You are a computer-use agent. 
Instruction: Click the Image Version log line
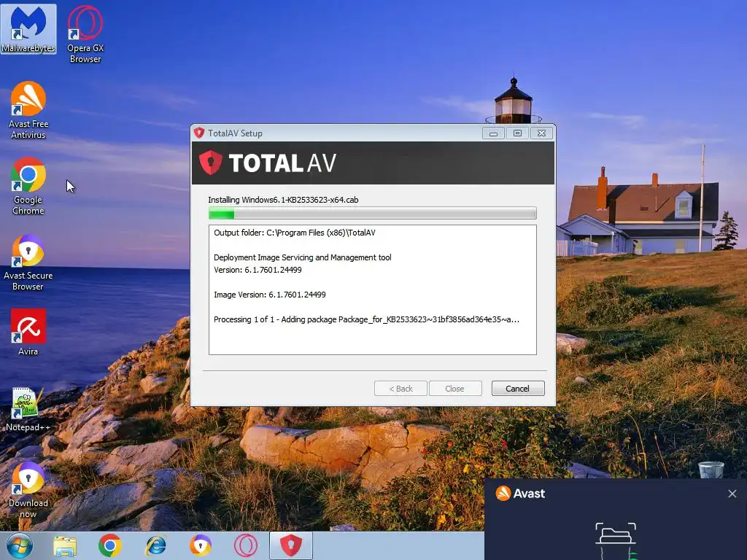point(270,295)
